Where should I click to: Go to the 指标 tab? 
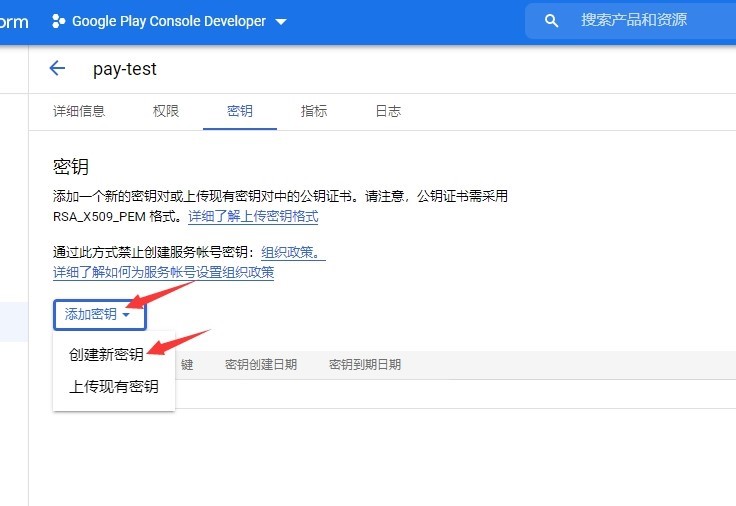tap(314, 111)
